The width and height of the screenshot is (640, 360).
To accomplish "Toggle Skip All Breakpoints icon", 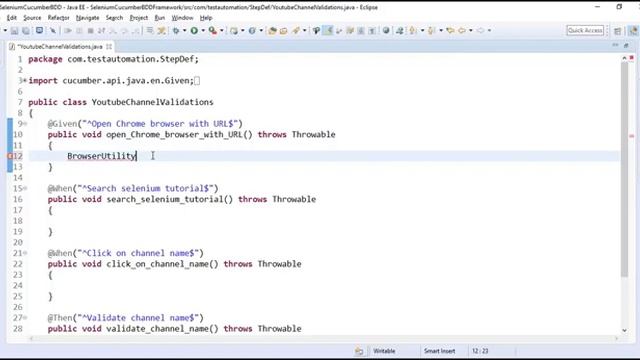I will (53, 31).
